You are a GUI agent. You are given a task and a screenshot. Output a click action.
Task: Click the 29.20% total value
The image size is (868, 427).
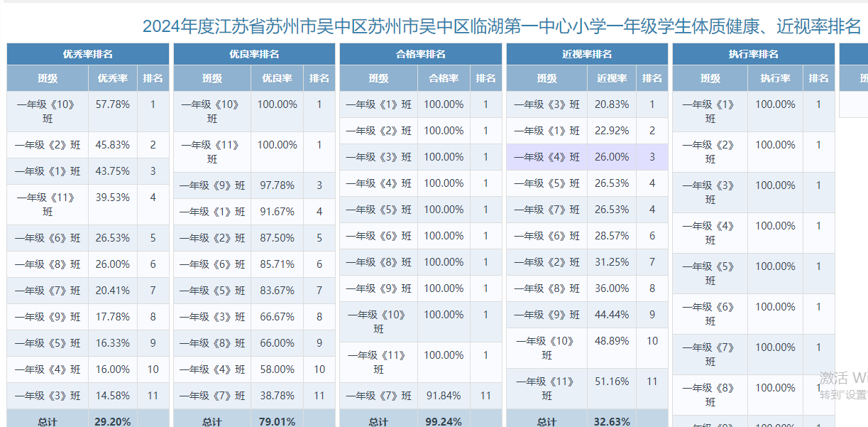pyautogui.click(x=113, y=421)
